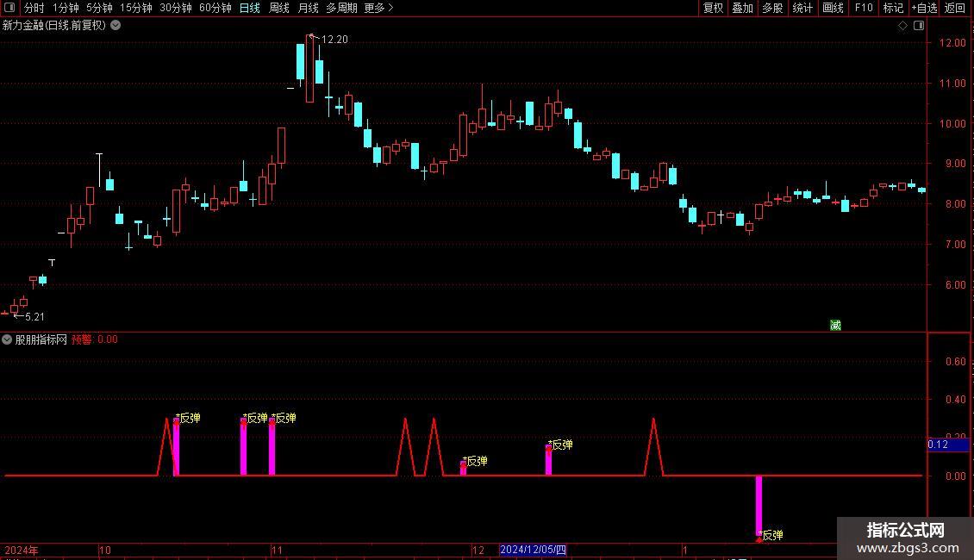Click the 预警 0.00 indicator value
The image size is (974, 560).
click(x=95, y=339)
